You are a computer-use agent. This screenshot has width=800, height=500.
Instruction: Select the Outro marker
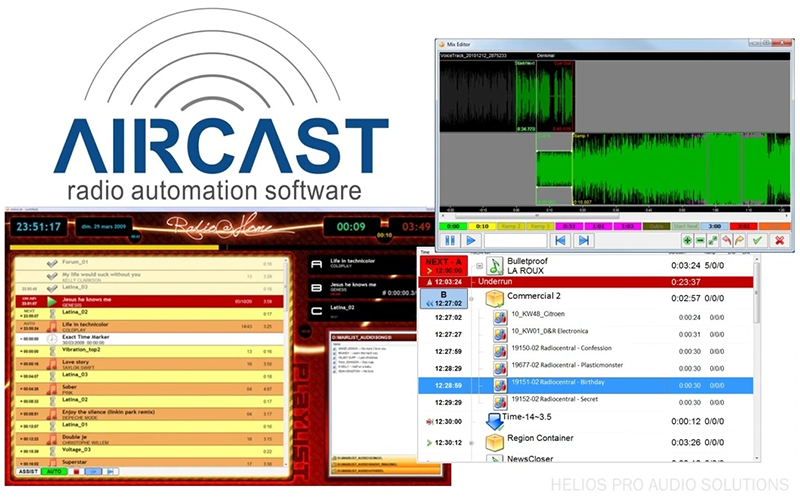click(x=656, y=226)
